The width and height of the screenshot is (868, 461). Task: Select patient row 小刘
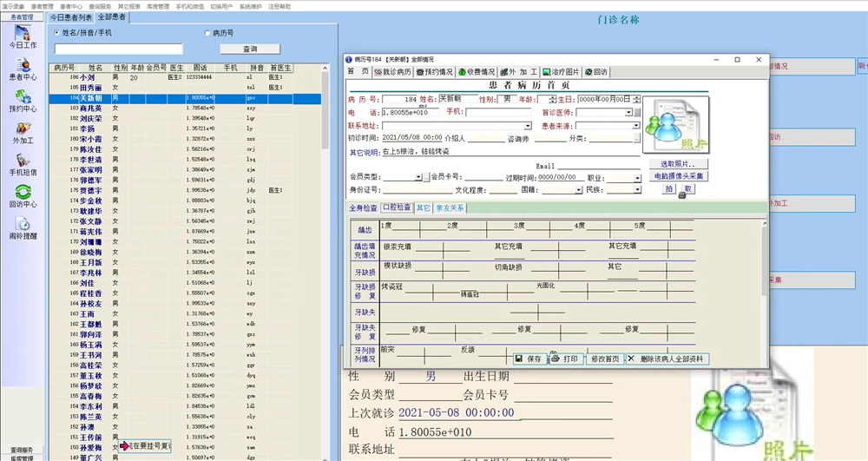tap(186, 78)
